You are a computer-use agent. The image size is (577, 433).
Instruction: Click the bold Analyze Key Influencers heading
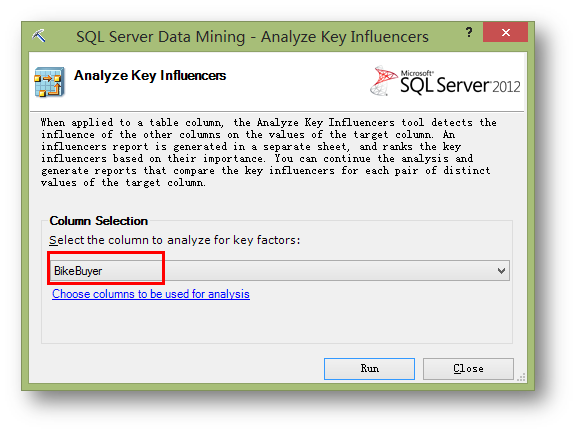click(x=150, y=75)
